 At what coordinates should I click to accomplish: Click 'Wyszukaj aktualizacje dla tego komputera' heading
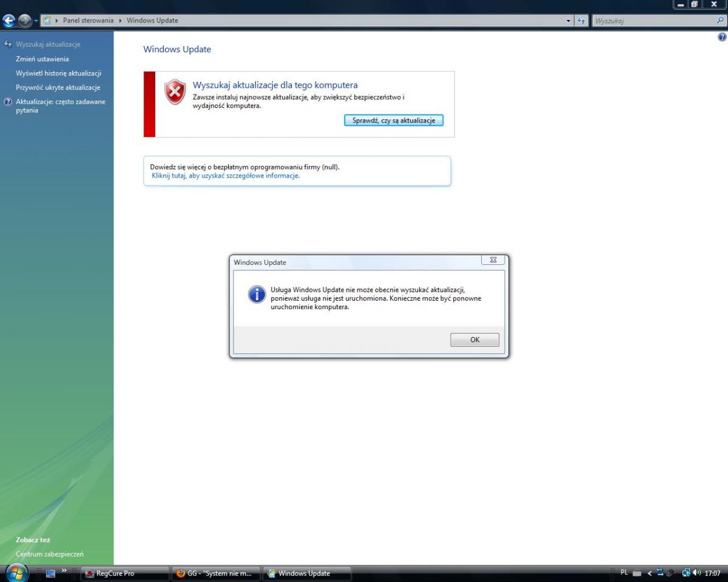[x=275, y=85]
